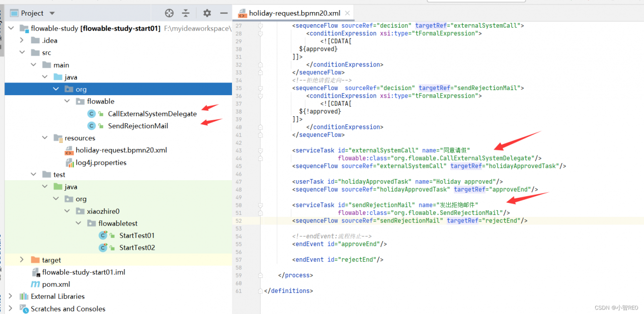This screenshot has height=314, width=644.
Task: Select StartTest01 in project tree
Action: [x=137, y=235]
